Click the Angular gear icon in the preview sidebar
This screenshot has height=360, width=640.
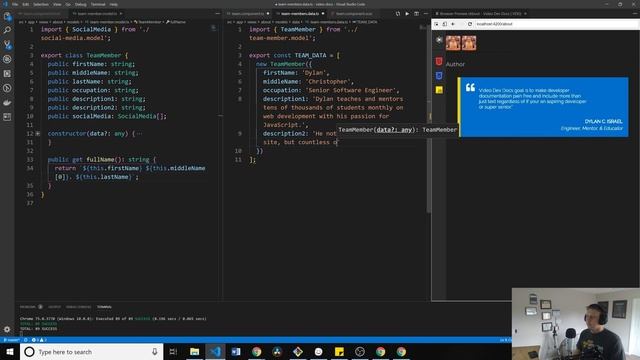439,40
